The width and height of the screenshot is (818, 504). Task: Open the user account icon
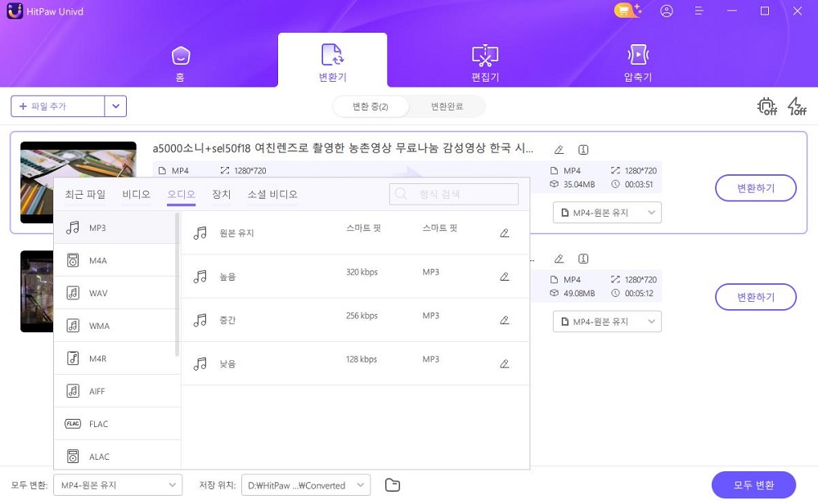(x=667, y=11)
